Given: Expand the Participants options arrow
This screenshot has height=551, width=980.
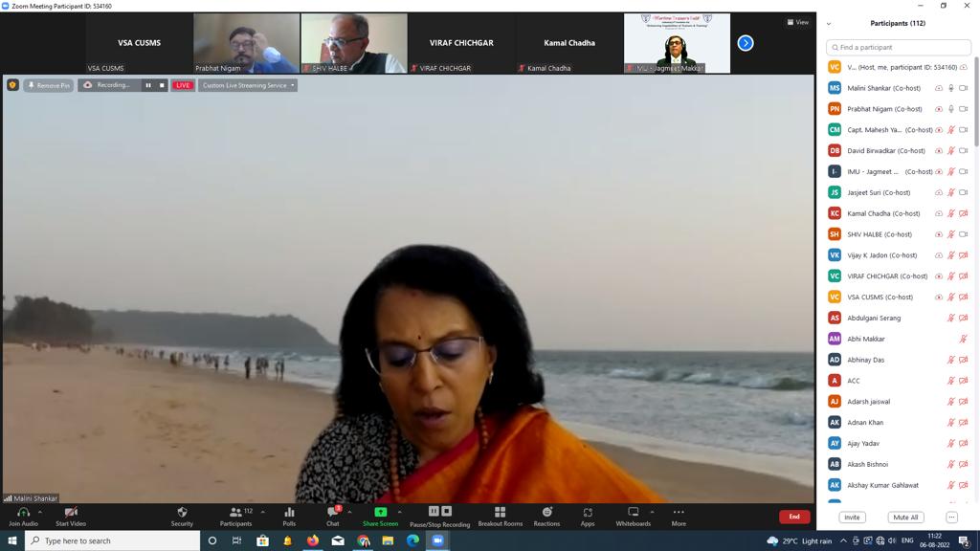Looking at the screenshot, I should coord(263,513).
